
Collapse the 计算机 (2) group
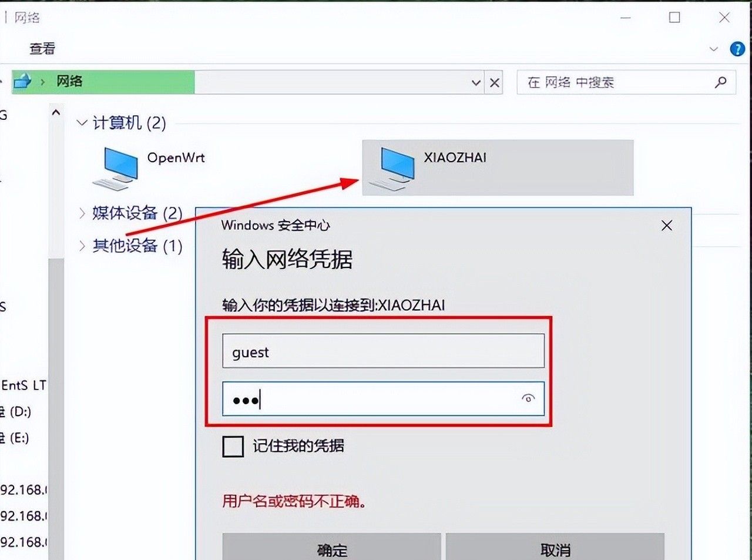click(x=82, y=123)
